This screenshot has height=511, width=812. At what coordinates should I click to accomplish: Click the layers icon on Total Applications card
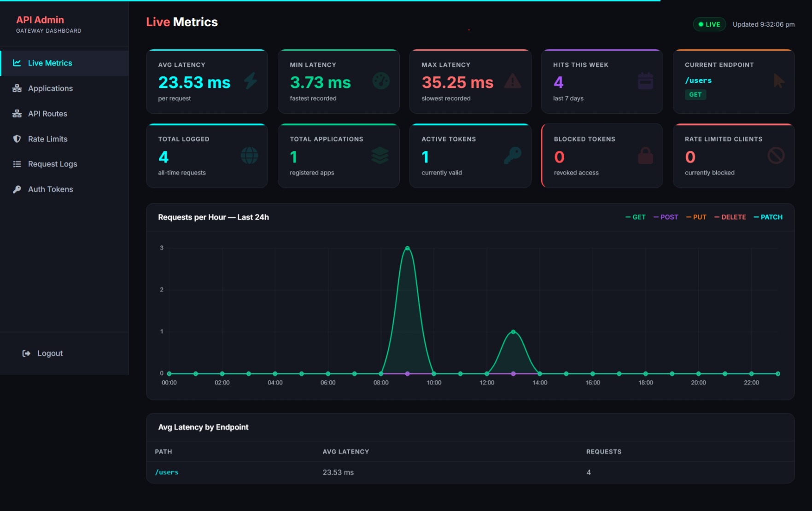pyautogui.click(x=380, y=156)
